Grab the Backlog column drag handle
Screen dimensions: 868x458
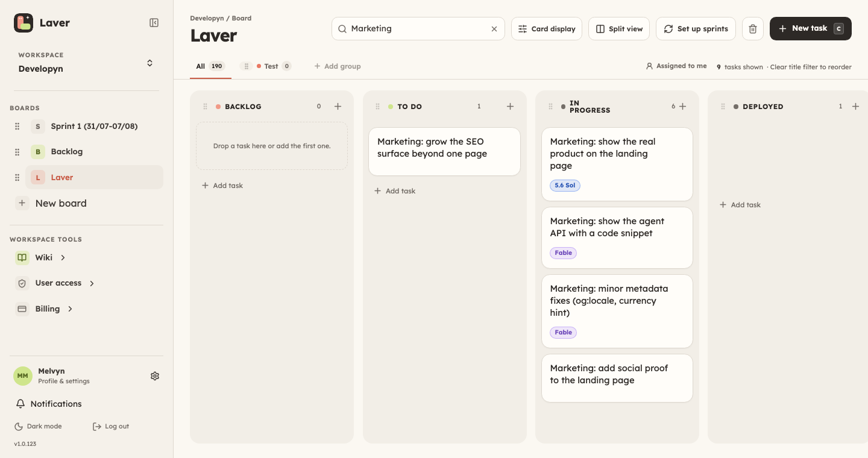pos(206,107)
